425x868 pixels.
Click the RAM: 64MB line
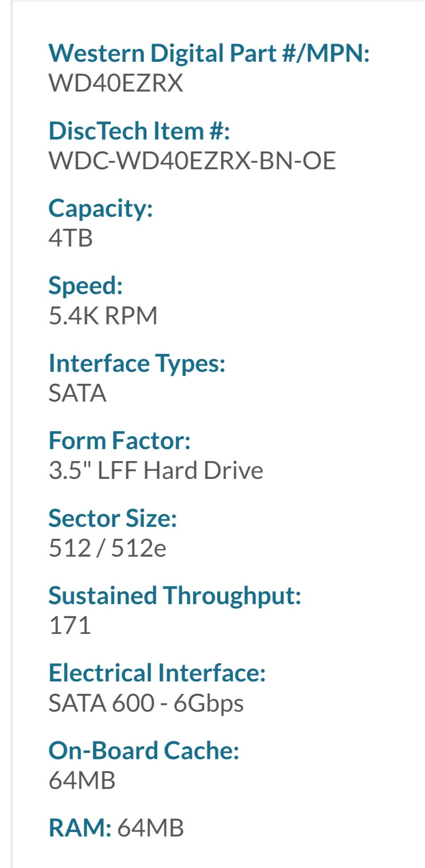coord(116,828)
